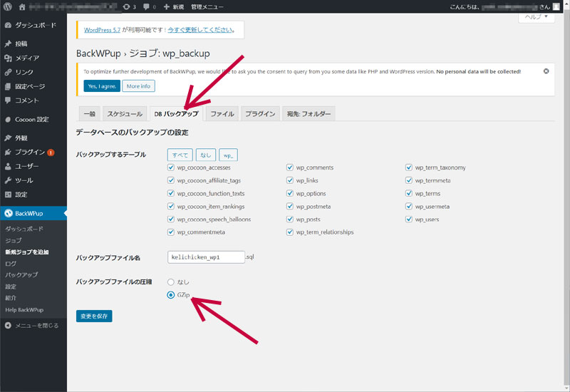Screen dimensions: 570x392
Task: Open the Cocoon 設定 icon
Action: [8, 119]
